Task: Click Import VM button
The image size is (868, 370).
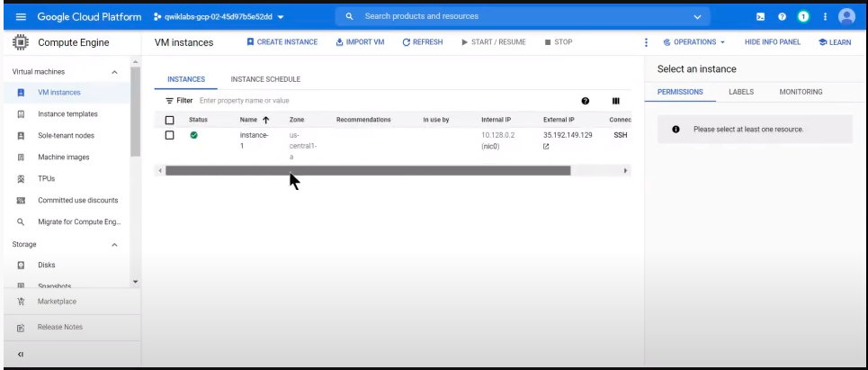Action: 360,42
